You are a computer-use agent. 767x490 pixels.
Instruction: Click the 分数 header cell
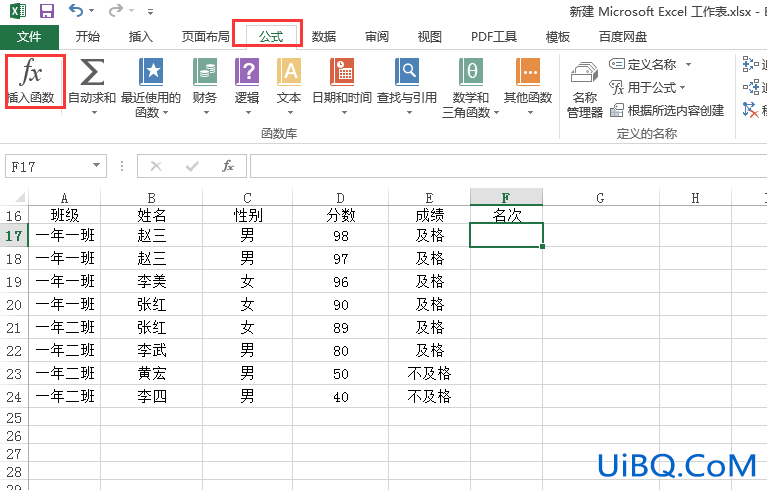[340, 215]
